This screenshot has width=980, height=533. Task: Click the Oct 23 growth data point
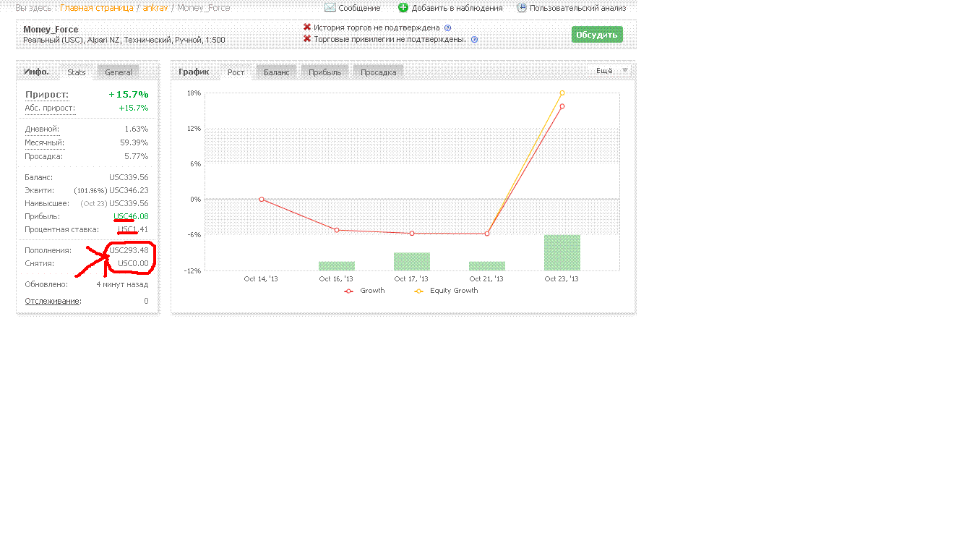(x=562, y=106)
